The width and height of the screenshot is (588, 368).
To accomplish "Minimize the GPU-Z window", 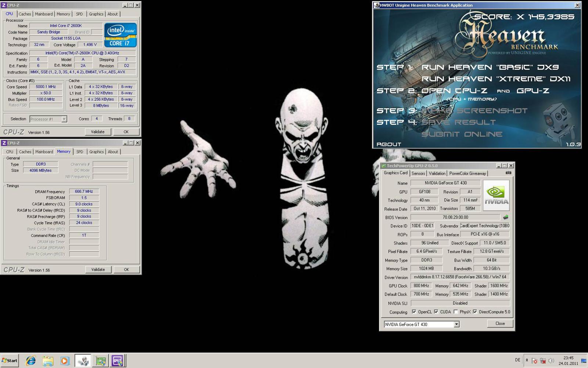I will [499, 166].
